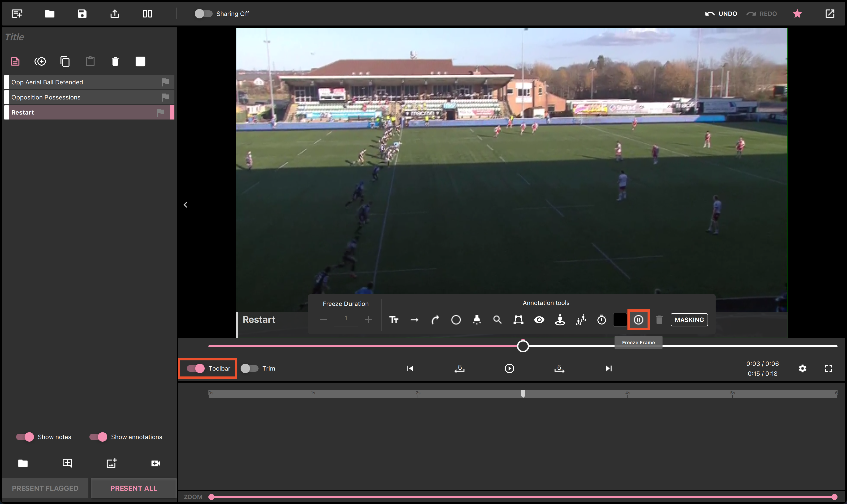Select Opposition Possessions clip
847x504 pixels.
click(89, 97)
